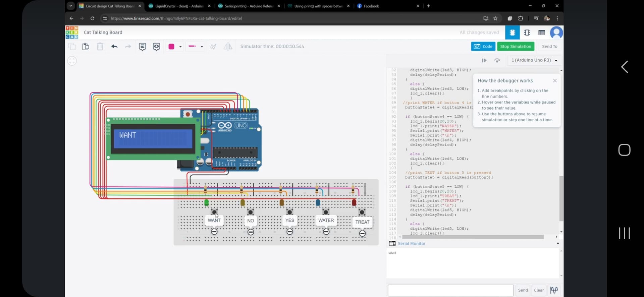Open the Tinkercad logo home link
644x297 pixels.
pos(72,33)
